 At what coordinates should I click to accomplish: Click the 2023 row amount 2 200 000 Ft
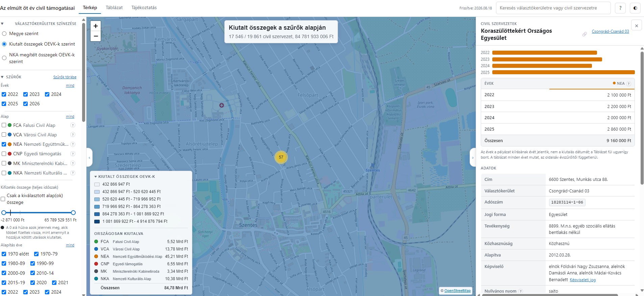[619, 107]
